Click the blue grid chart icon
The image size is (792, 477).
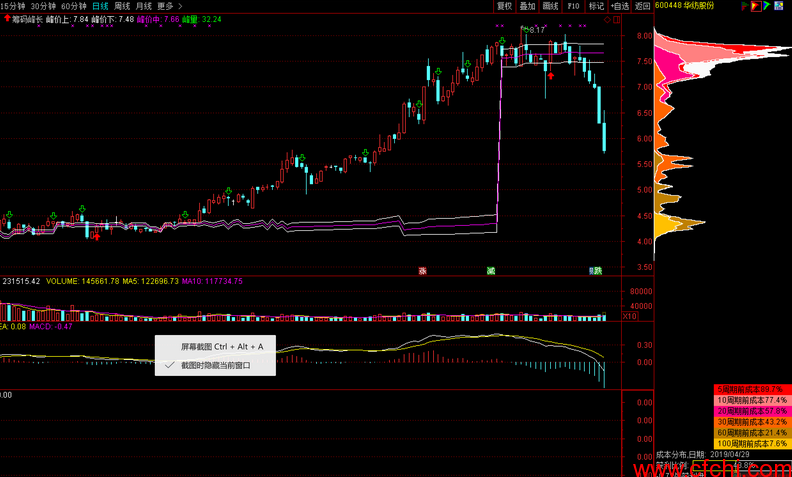click(778, 6)
